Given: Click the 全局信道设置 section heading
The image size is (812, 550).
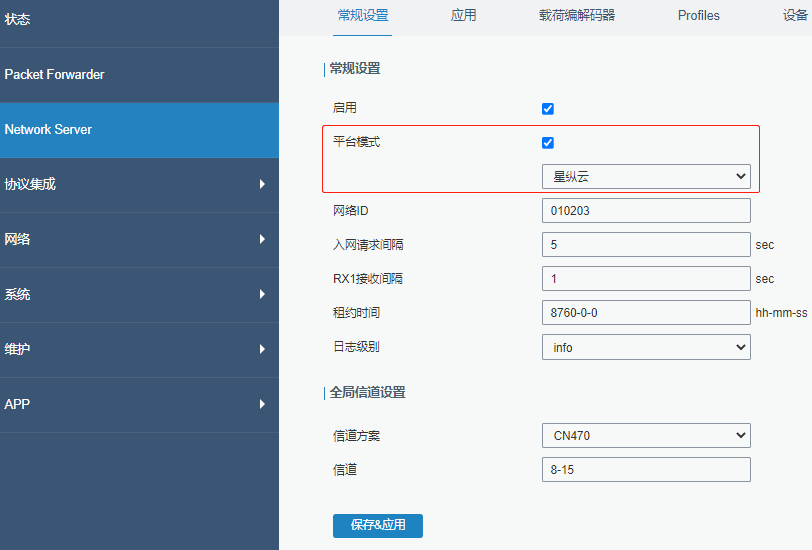Looking at the screenshot, I should coord(367,393).
